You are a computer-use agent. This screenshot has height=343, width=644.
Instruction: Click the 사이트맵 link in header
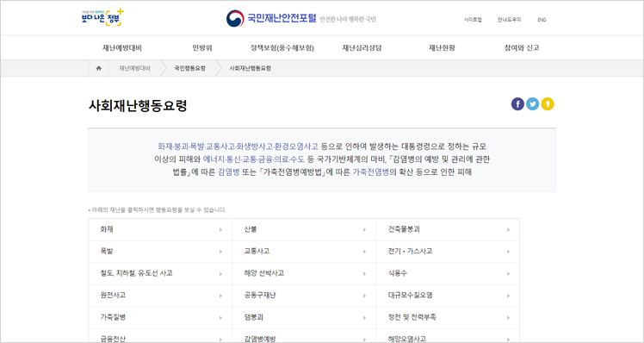tap(473, 20)
